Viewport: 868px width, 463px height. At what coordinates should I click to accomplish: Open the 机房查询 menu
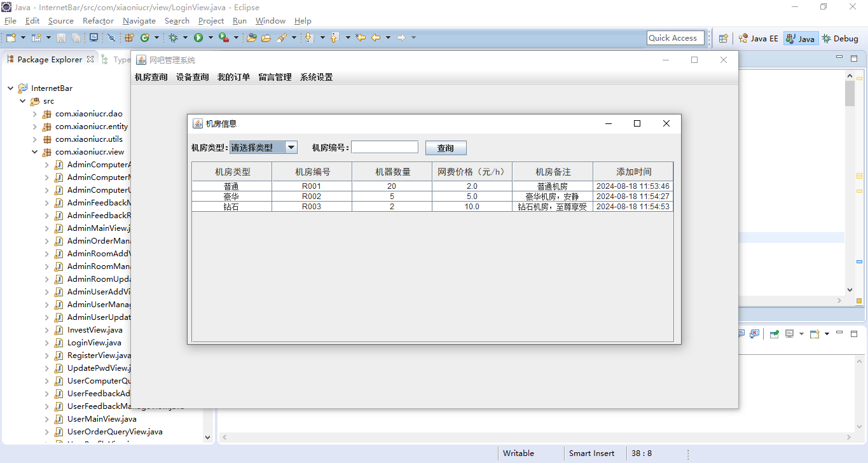pyautogui.click(x=151, y=78)
